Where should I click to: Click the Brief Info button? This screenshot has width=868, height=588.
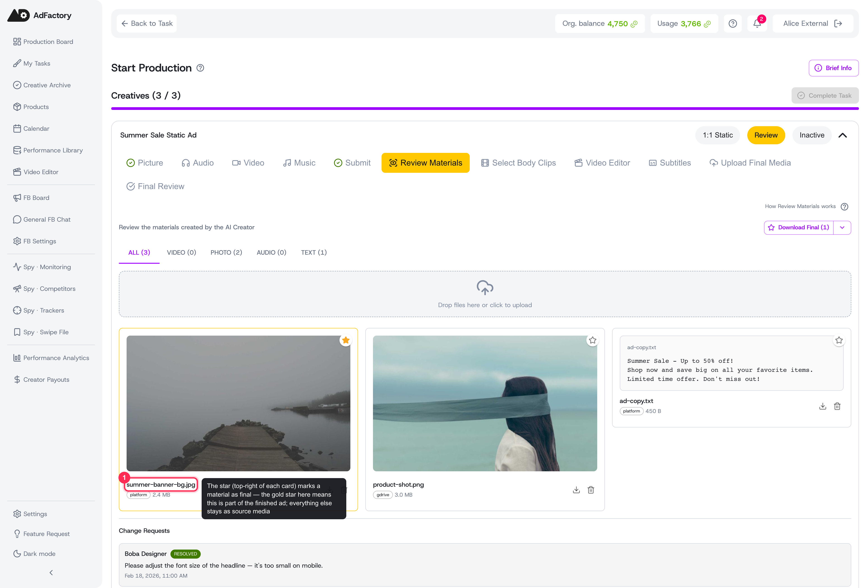(834, 68)
